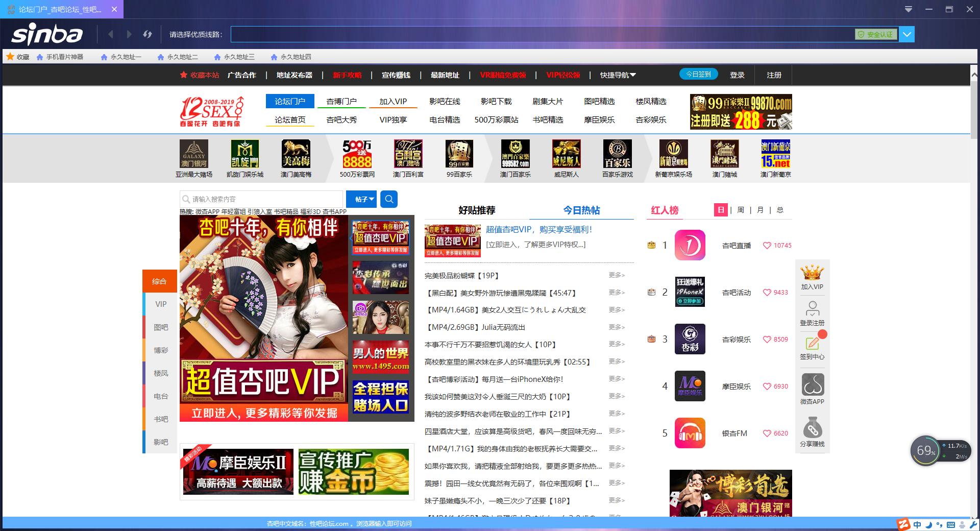Viewport: 980px width, 531px height.
Task: Open the IME wrench settings icon
Action: (973, 525)
